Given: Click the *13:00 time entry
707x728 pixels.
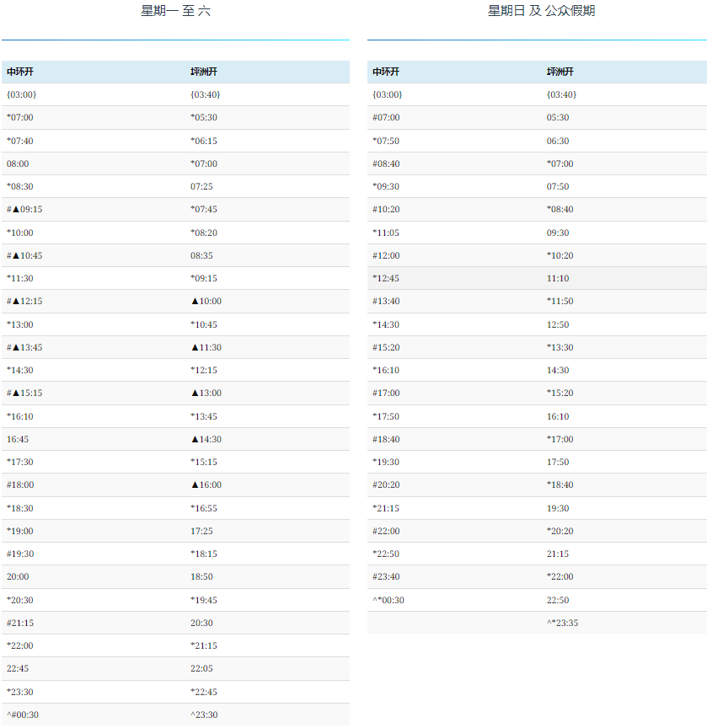Looking at the screenshot, I should (20, 324).
